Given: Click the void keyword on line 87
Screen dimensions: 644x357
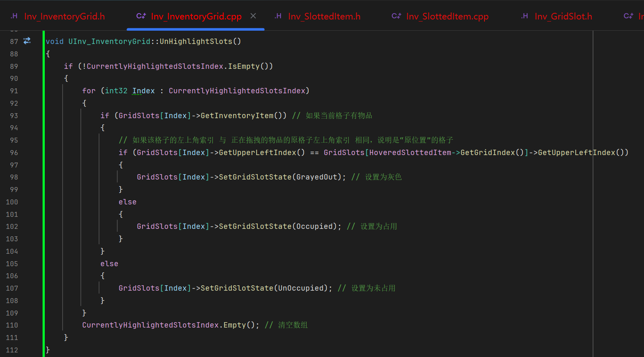Looking at the screenshot, I should click(55, 41).
